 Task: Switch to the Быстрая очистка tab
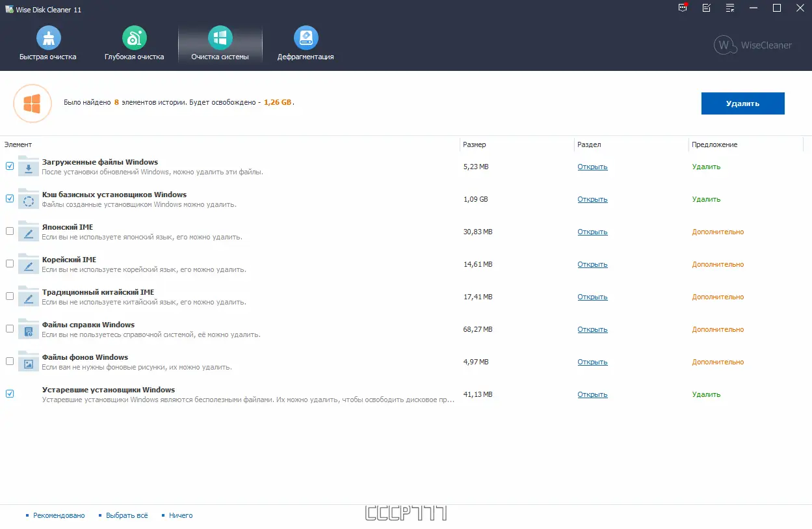coord(48,44)
